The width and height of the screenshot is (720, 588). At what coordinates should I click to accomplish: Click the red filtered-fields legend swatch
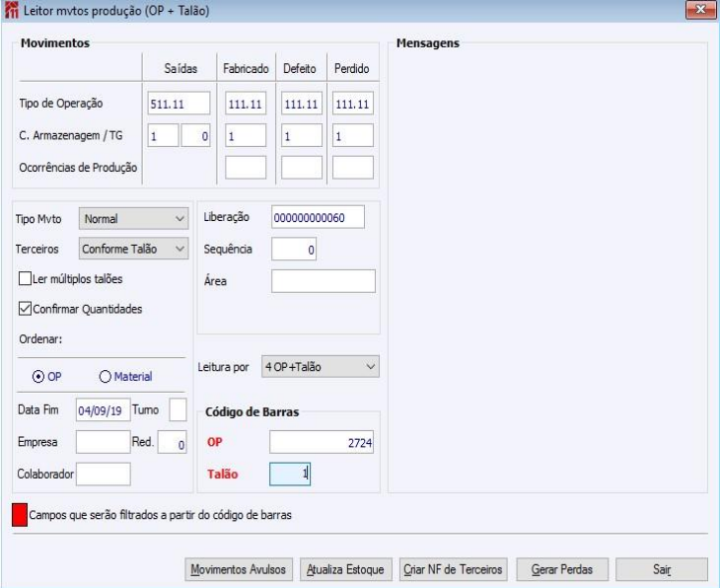[x=20, y=515]
